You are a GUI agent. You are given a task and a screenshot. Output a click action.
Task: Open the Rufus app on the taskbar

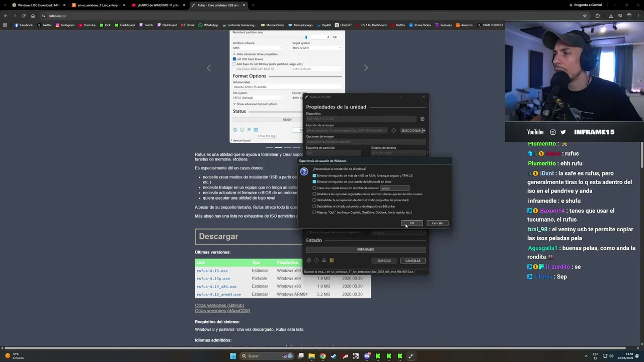tap(411, 356)
